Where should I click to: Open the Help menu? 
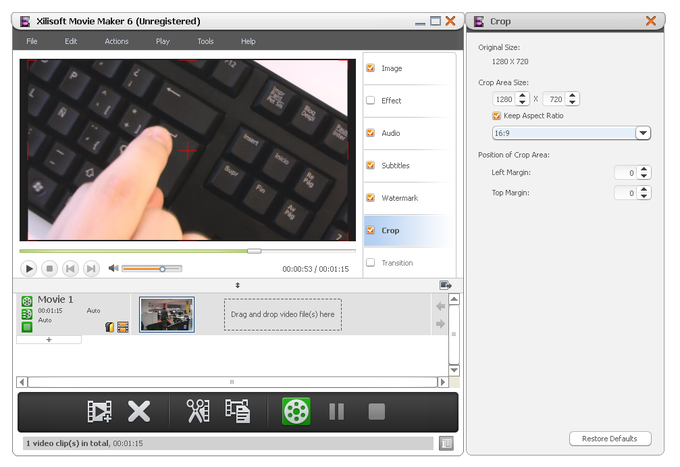[x=248, y=41]
